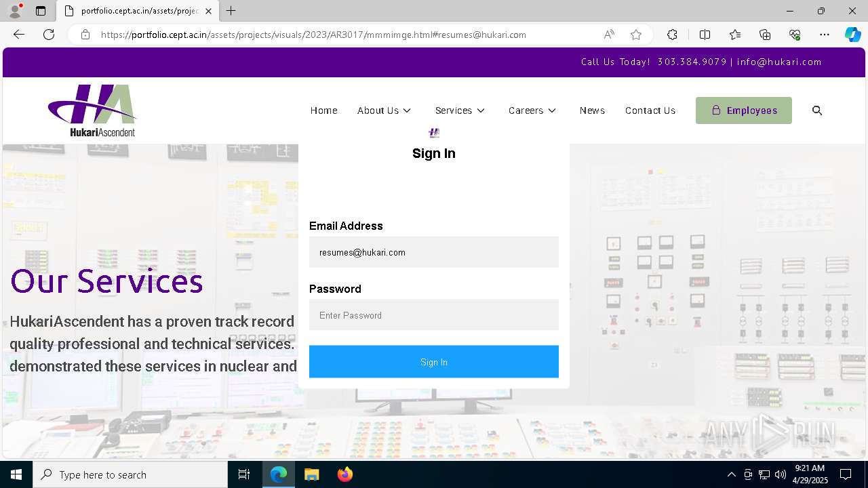Open the Edge profile avatar icon
Image resolution: width=868 pixels, height=488 pixels.
click(15, 11)
